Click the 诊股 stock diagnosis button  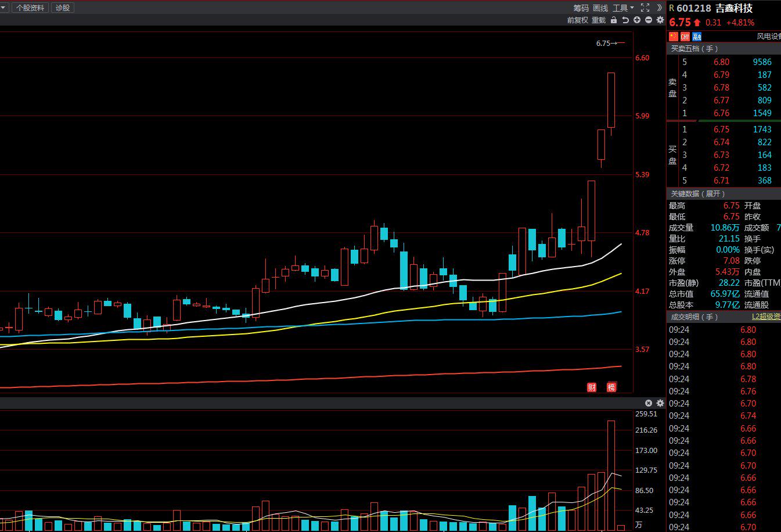click(x=63, y=8)
